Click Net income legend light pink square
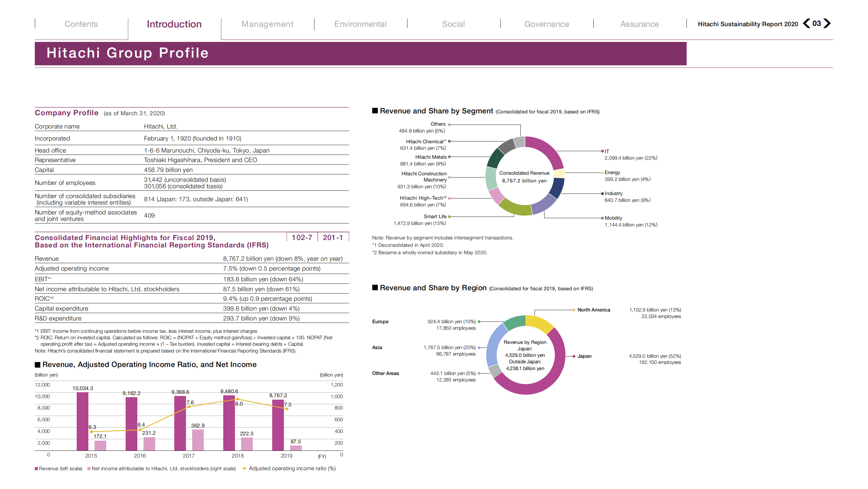868x489 pixels. click(89, 468)
